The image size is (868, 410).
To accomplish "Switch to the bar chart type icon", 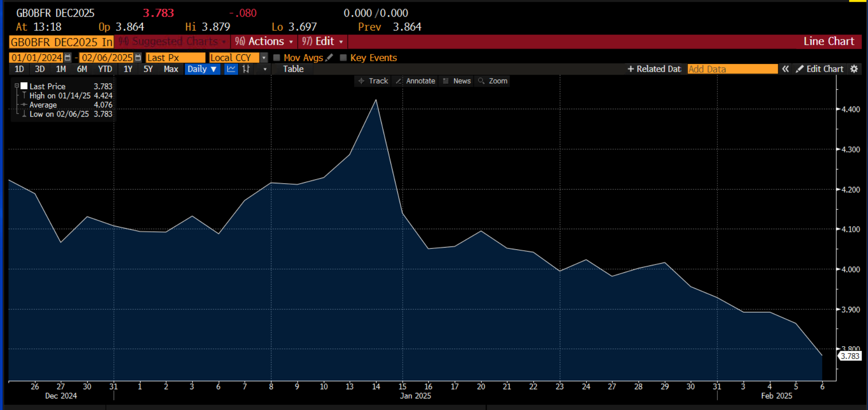I will click(x=246, y=69).
